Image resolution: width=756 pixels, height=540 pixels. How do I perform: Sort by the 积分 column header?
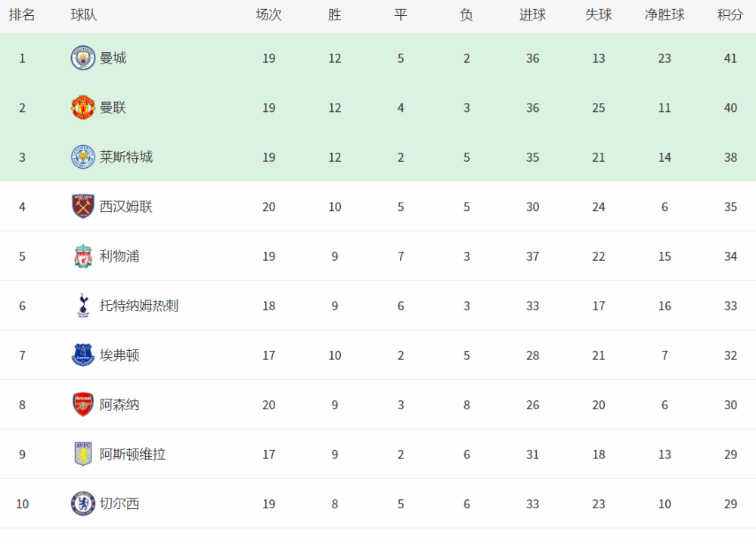730,15
